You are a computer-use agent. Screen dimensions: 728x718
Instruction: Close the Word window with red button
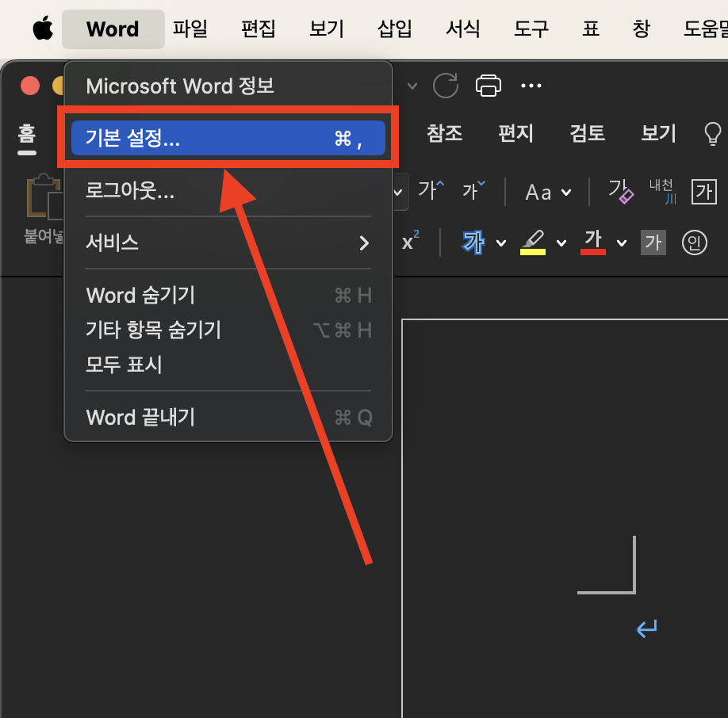[30, 86]
